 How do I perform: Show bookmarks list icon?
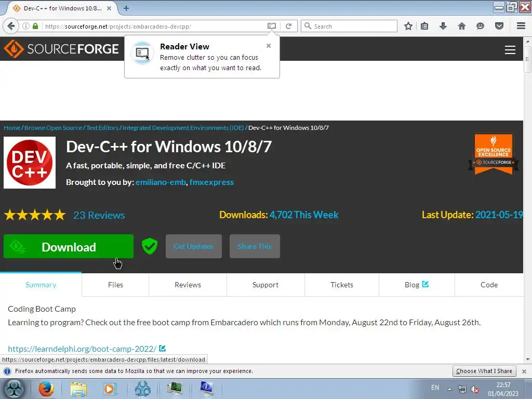point(424,26)
